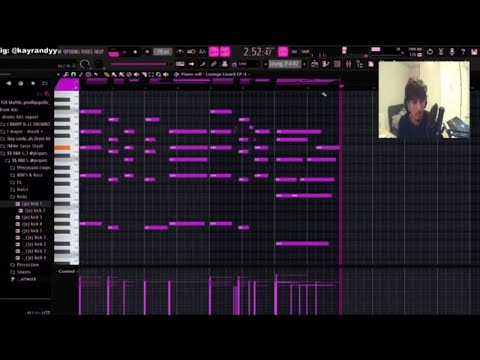Screen dimensions: 480x360
Task: Open the Browser window icon in toolbar
Action: tap(360, 64)
